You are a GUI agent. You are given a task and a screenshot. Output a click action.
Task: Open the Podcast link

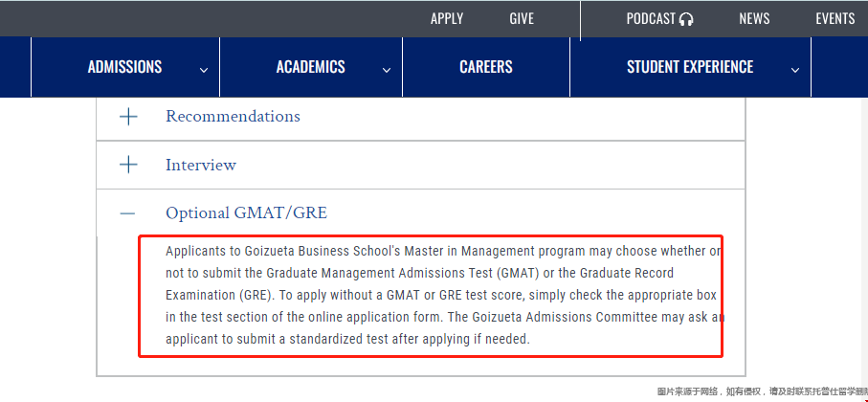coord(651,19)
